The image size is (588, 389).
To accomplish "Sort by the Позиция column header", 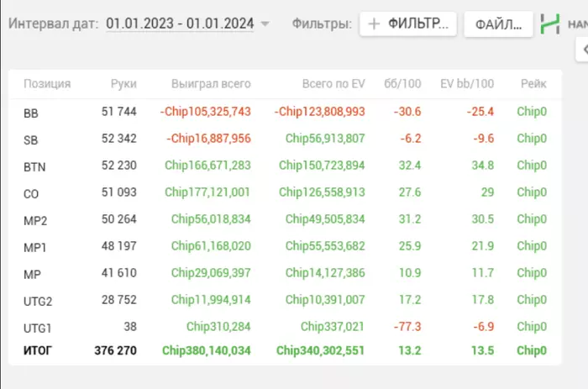I will coord(47,84).
